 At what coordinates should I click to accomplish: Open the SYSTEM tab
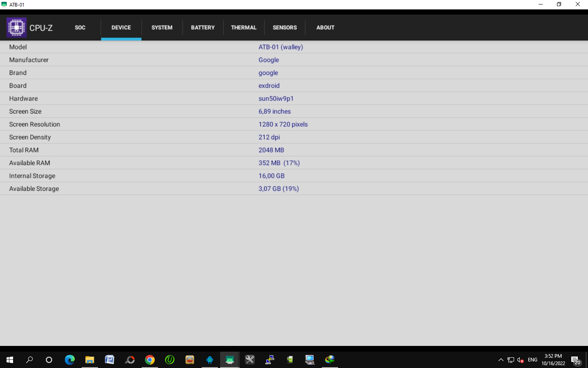(x=162, y=27)
